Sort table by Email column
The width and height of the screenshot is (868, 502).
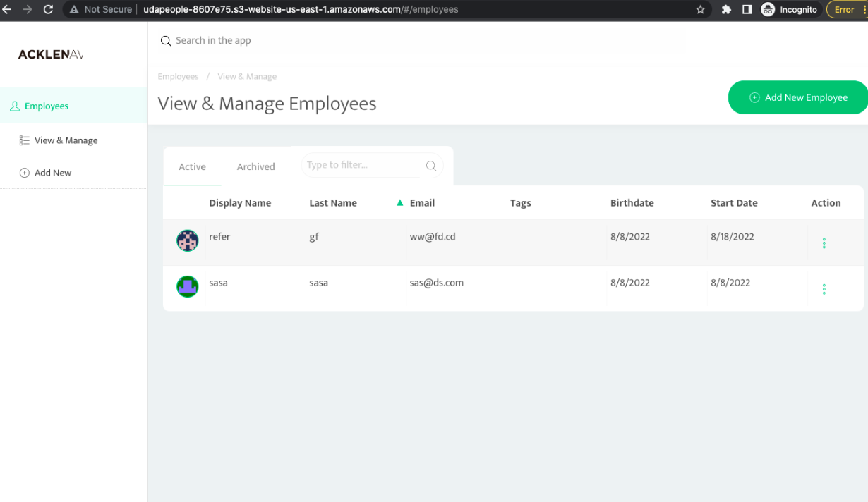click(x=422, y=203)
